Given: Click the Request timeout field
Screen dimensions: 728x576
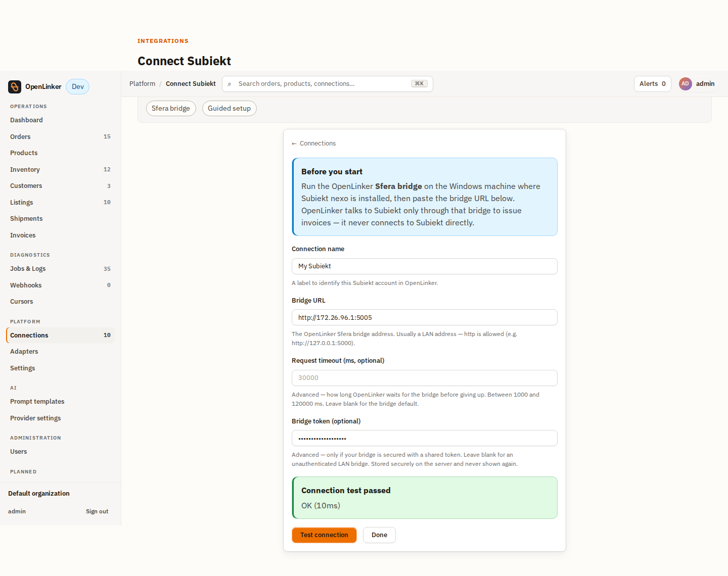Looking at the screenshot, I should coord(425,378).
